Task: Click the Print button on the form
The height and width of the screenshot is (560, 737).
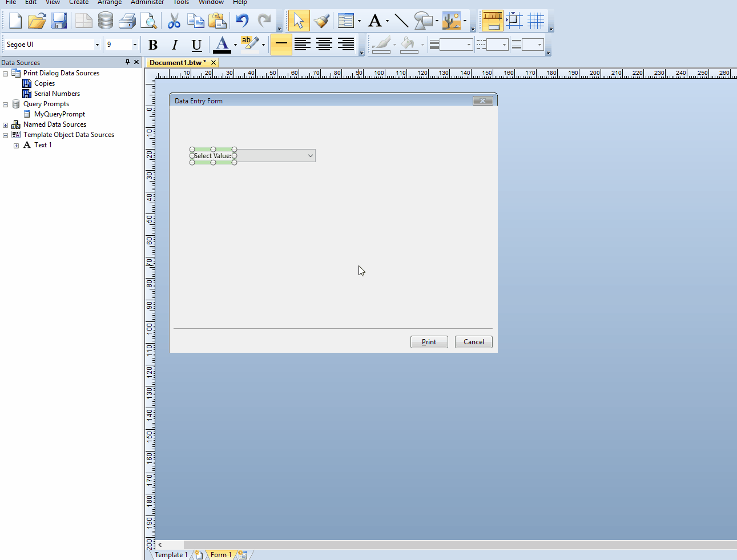Action: pos(429,342)
